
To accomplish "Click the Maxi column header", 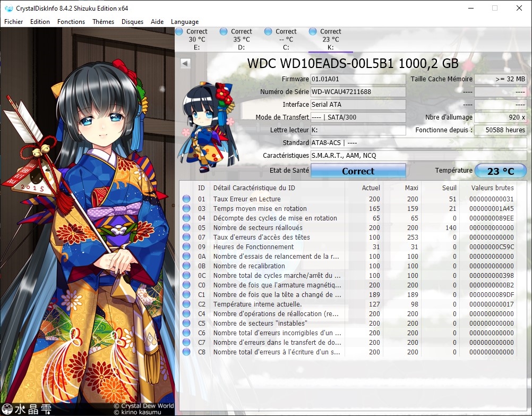I will pyautogui.click(x=411, y=188).
